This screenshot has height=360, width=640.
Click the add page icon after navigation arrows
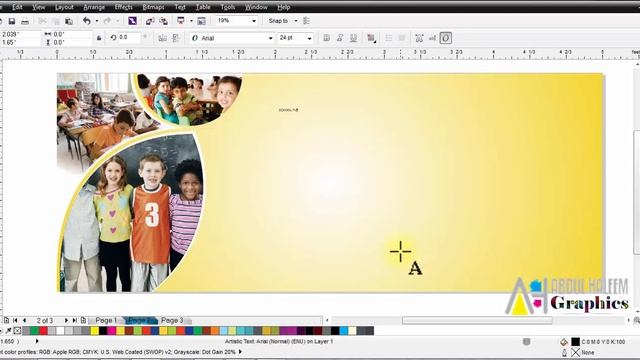click(x=83, y=320)
